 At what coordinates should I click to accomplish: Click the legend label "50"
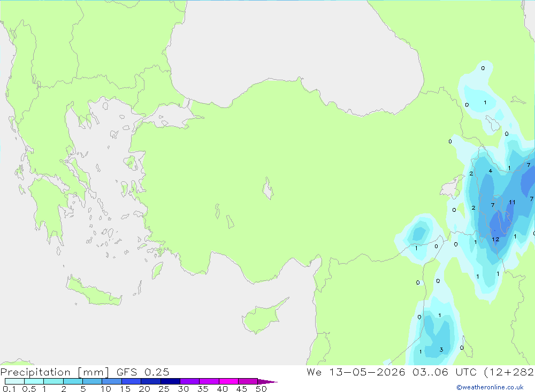tap(261, 389)
